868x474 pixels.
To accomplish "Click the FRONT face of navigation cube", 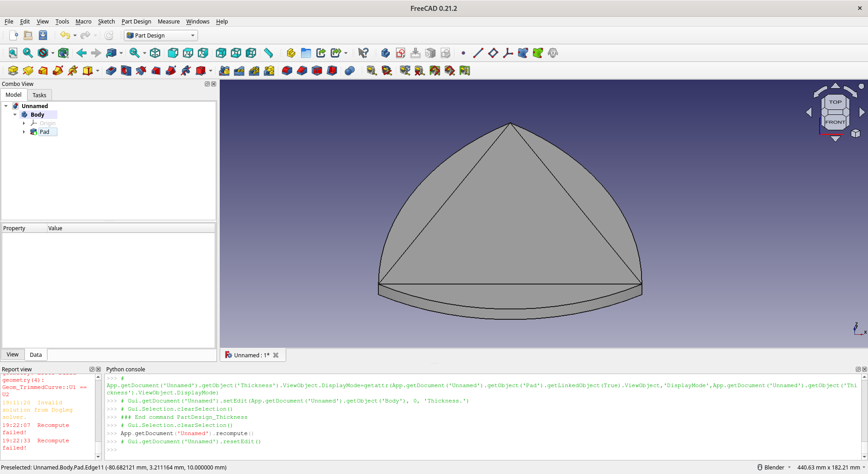I will pyautogui.click(x=835, y=122).
